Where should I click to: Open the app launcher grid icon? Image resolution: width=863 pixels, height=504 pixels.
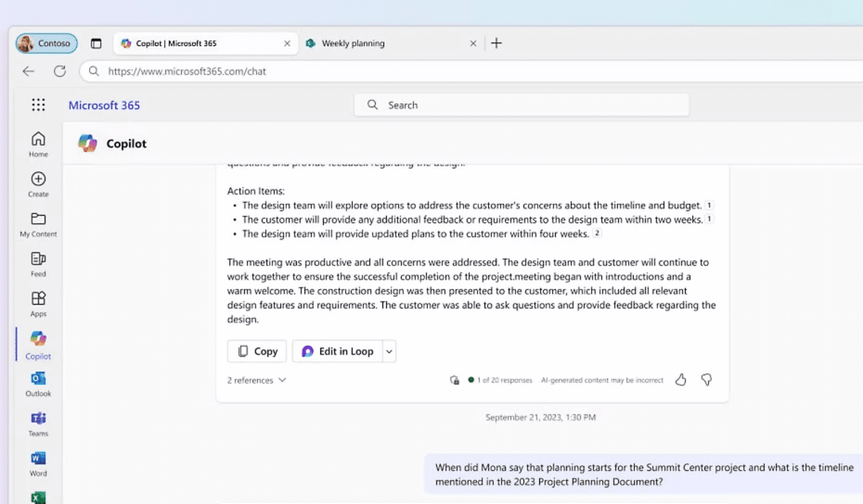click(38, 105)
